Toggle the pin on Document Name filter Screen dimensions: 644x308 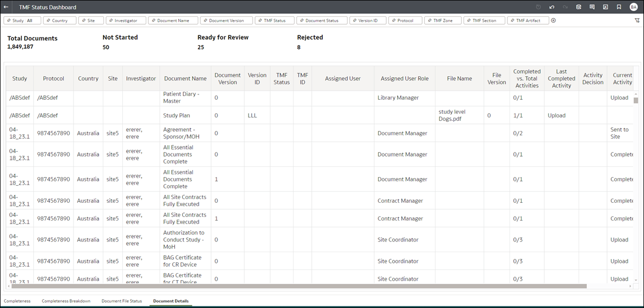coord(153,20)
